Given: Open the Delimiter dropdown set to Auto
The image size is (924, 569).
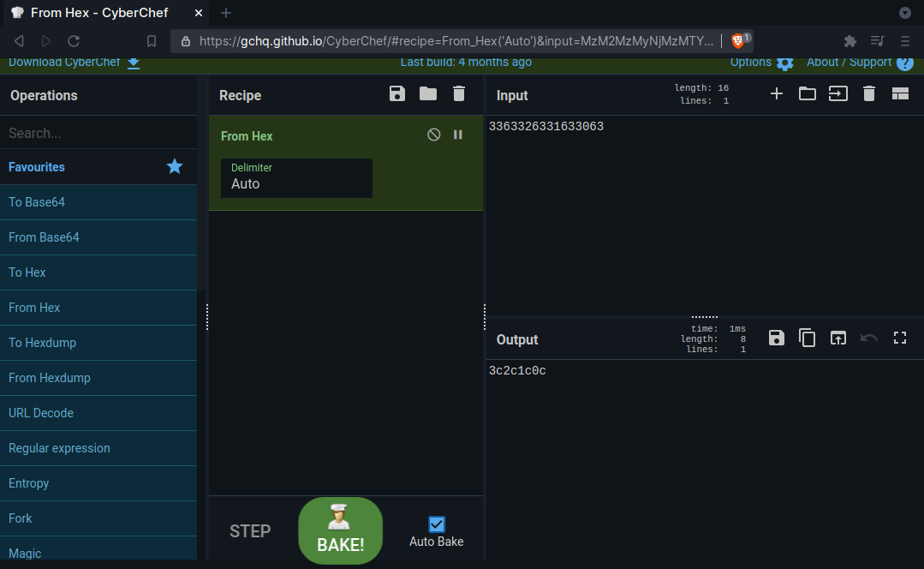Looking at the screenshot, I should coord(296,178).
